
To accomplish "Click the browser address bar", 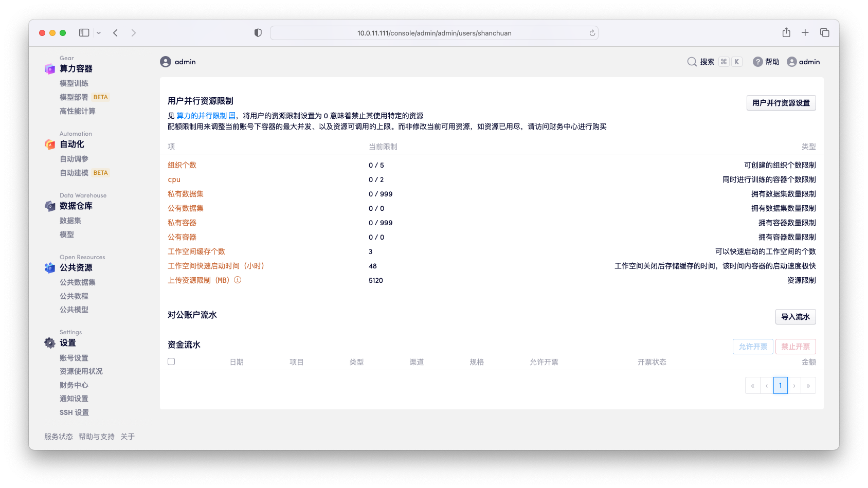I will (x=433, y=33).
